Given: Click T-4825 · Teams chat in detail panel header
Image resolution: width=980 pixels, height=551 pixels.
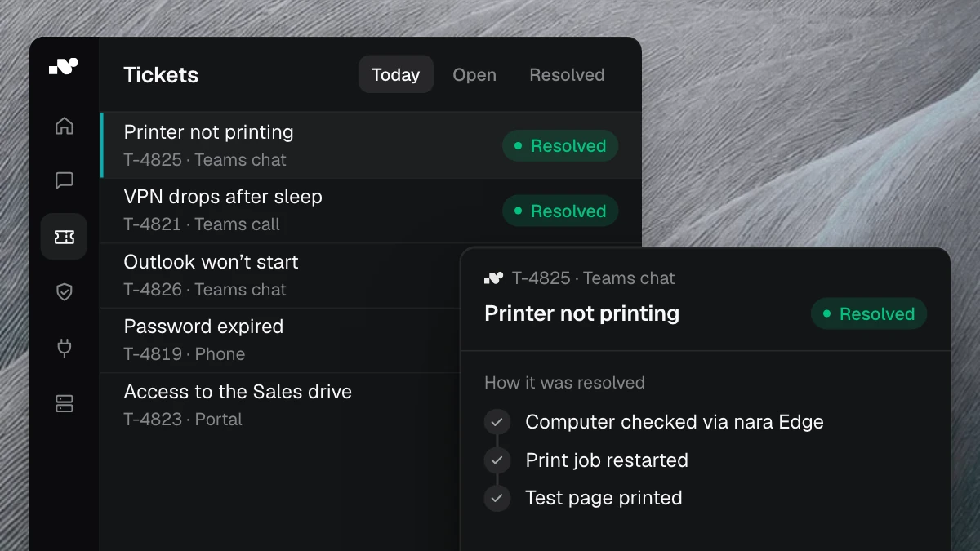Looking at the screenshot, I should click(x=594, y=278).
